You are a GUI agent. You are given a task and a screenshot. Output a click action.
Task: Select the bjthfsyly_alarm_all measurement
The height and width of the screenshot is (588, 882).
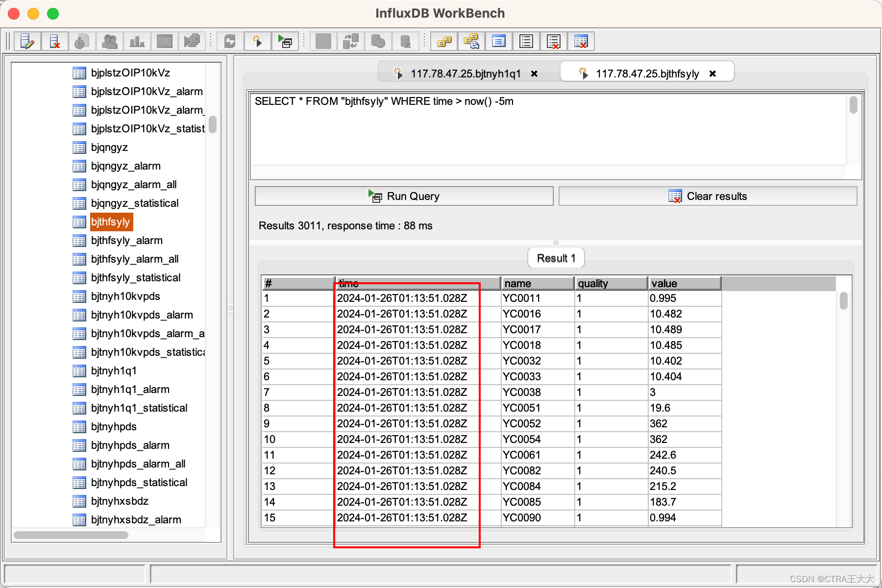coord(135,259)
